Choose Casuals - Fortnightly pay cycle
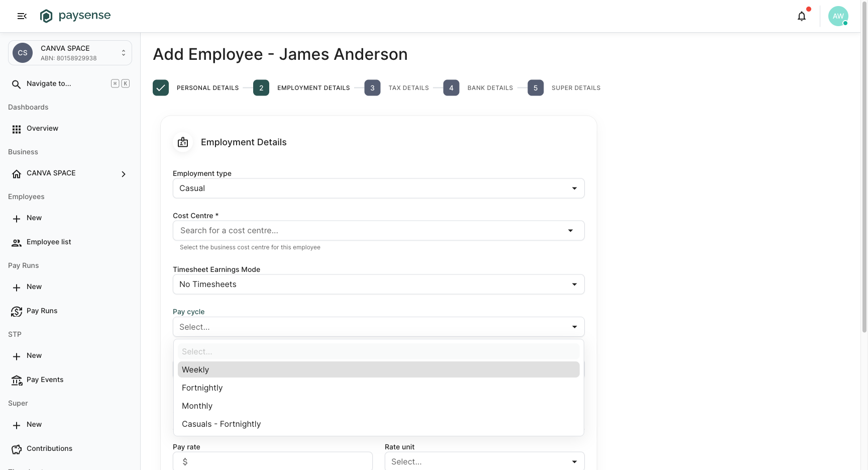This screenshot has width=868, height=470. click(x=379, y=424)
